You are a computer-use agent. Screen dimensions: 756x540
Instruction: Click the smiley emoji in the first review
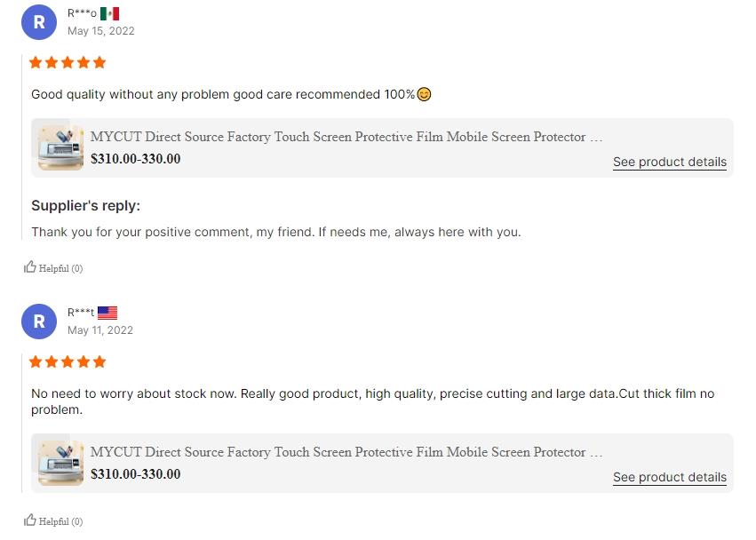[x=425, y=94]
